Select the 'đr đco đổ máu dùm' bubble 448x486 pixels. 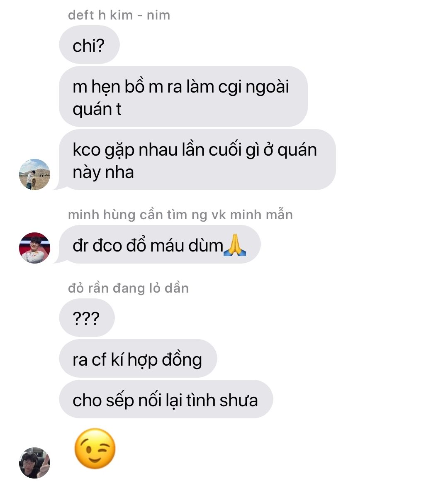click(x=160, y=244)
